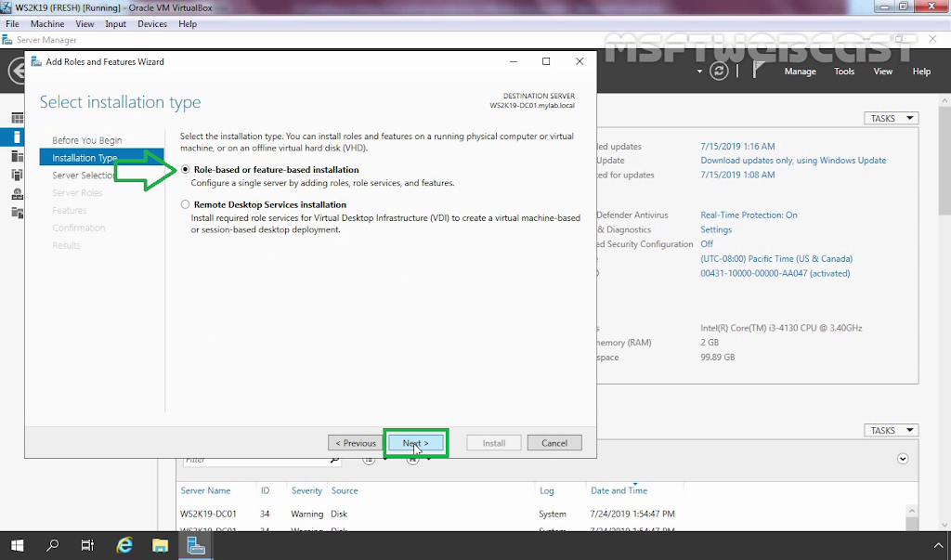The width and height of the screenshot is (951, 560).
Task: Click the Add Roles wizard title icon
Action: [x=36, y=62]
